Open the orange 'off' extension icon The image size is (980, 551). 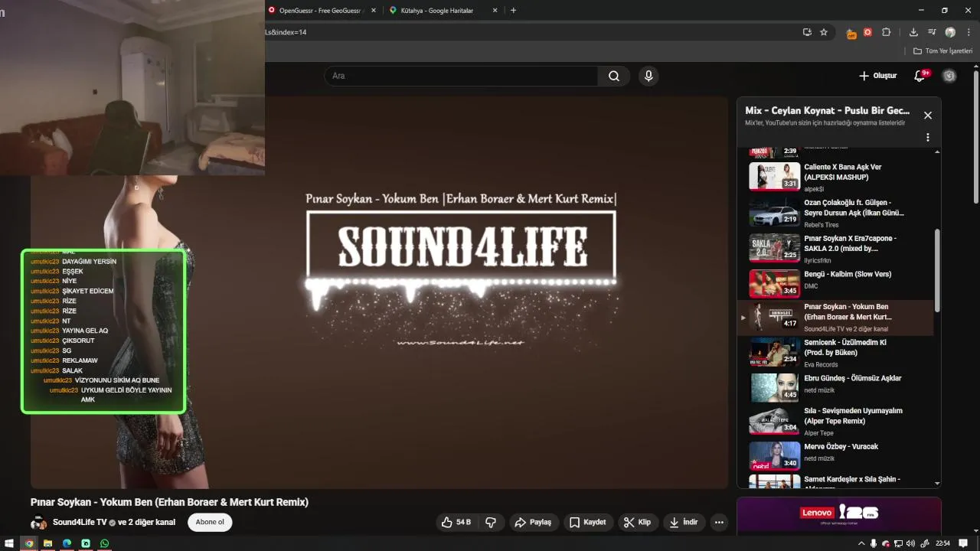pos(851,32)
